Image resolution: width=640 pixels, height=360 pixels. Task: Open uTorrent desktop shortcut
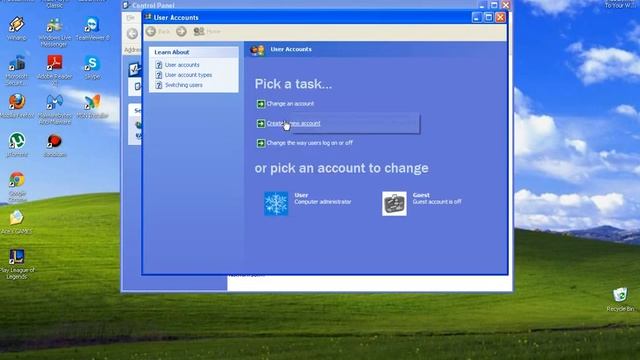[17, 144]
